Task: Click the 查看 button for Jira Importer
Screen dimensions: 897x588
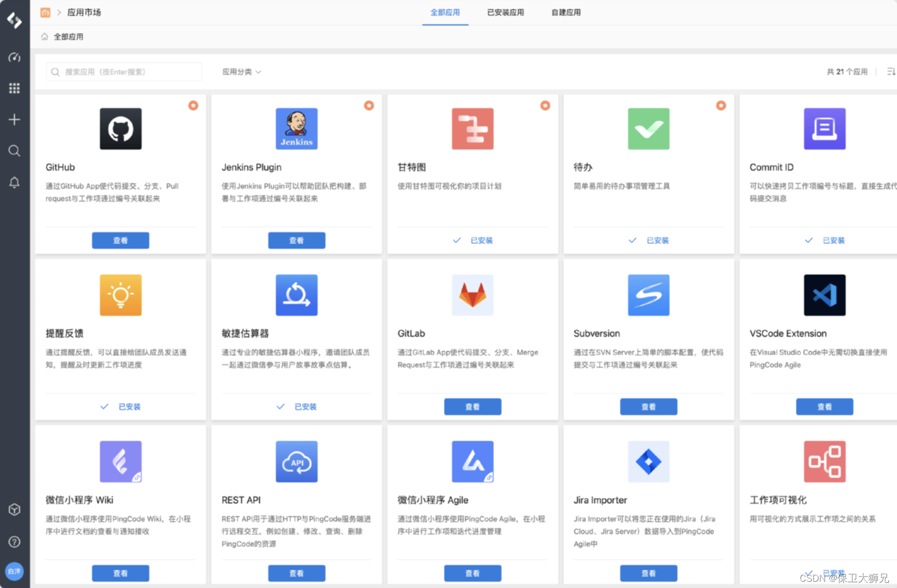Action: click(x=648, y=573)
